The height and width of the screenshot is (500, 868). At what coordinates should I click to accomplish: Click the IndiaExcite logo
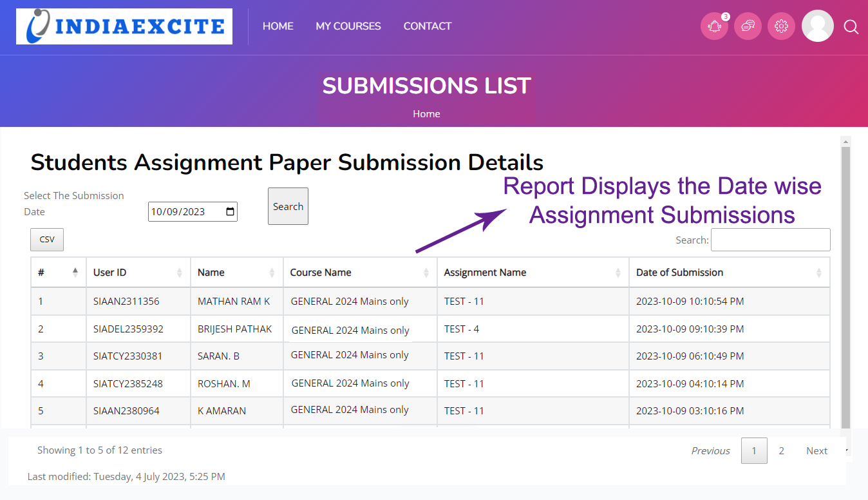pos(124,26)
